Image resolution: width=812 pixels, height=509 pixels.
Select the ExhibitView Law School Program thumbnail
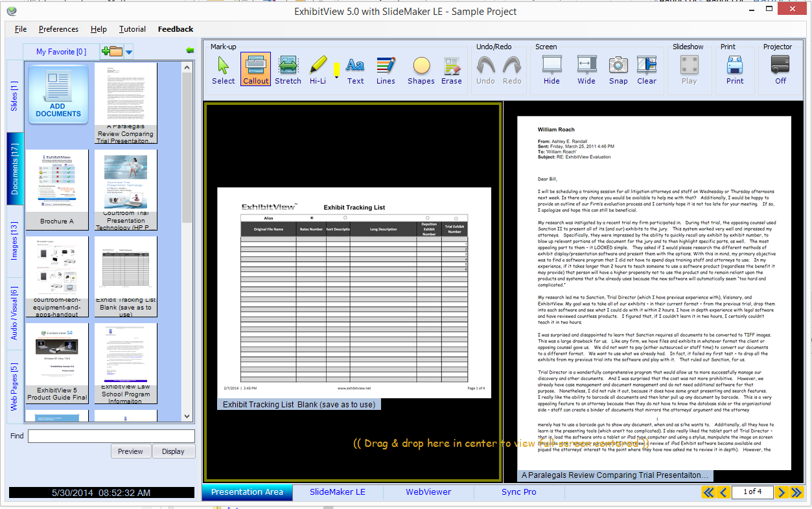[x=126, y=363]
